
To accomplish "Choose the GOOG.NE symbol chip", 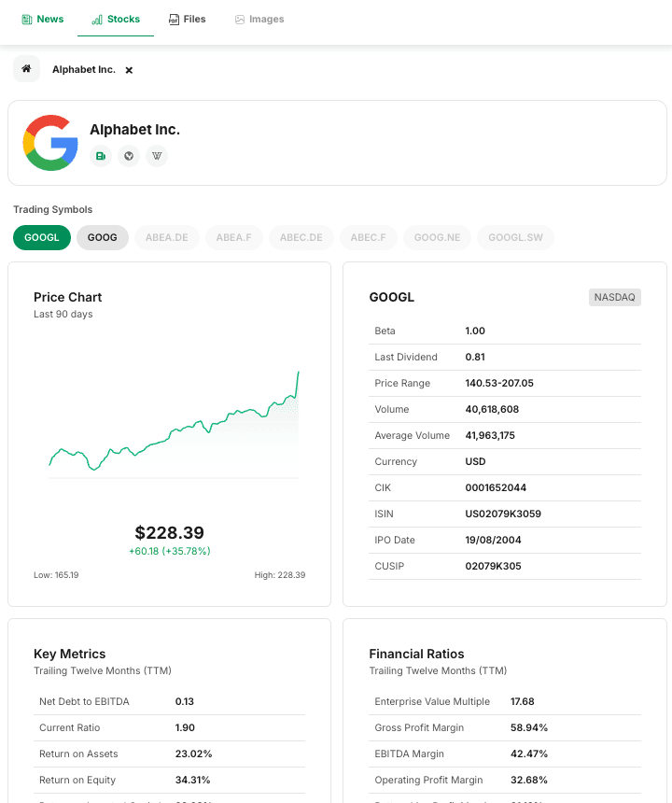I will (x=438, y=237).
